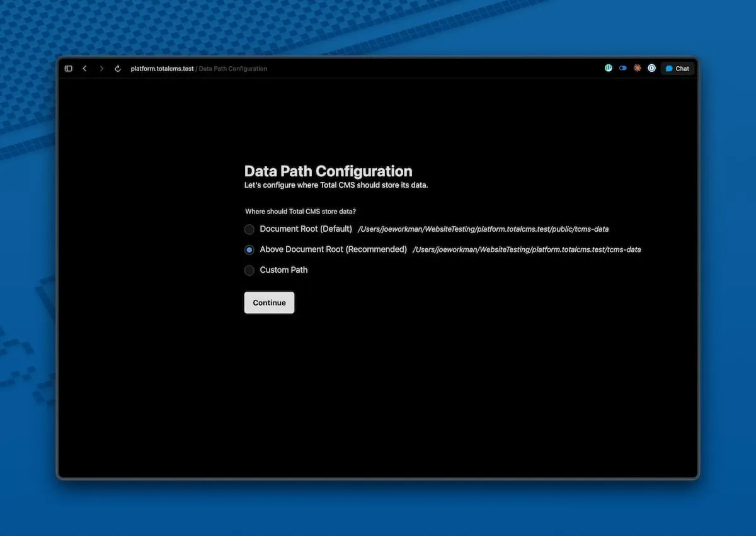
Task: Go forward with the right arrow
Action: pos(101,69)
